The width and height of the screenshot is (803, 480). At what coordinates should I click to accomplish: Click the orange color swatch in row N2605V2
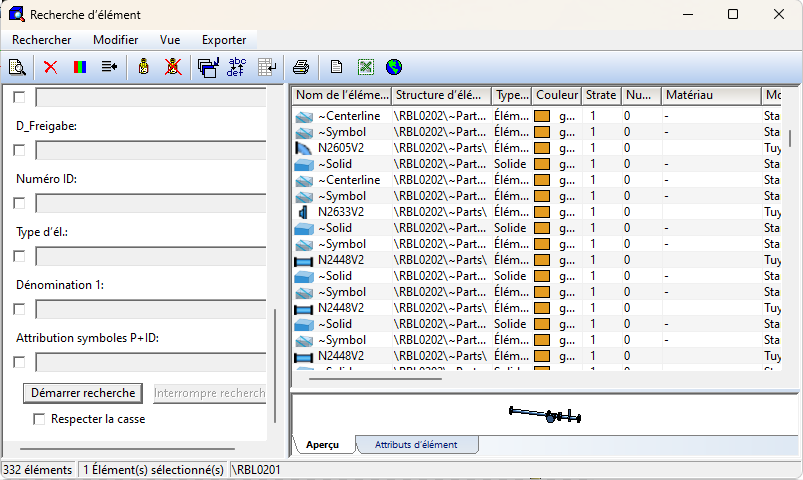542,149
